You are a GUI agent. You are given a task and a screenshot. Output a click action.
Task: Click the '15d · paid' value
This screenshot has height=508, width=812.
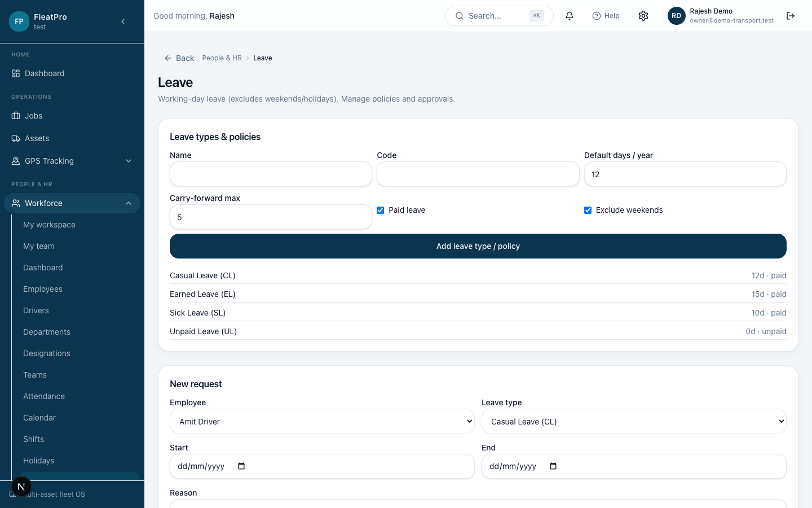click(x=769, y=294)
